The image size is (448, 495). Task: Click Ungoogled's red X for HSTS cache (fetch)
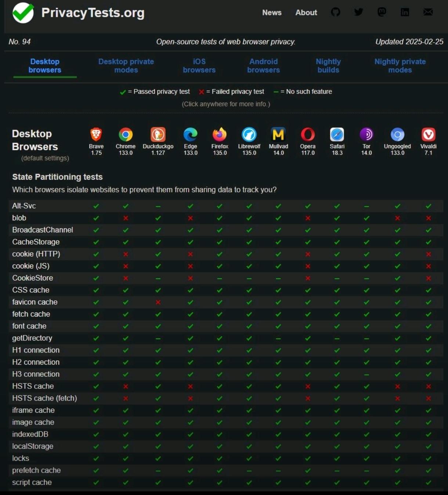[397, 398]
